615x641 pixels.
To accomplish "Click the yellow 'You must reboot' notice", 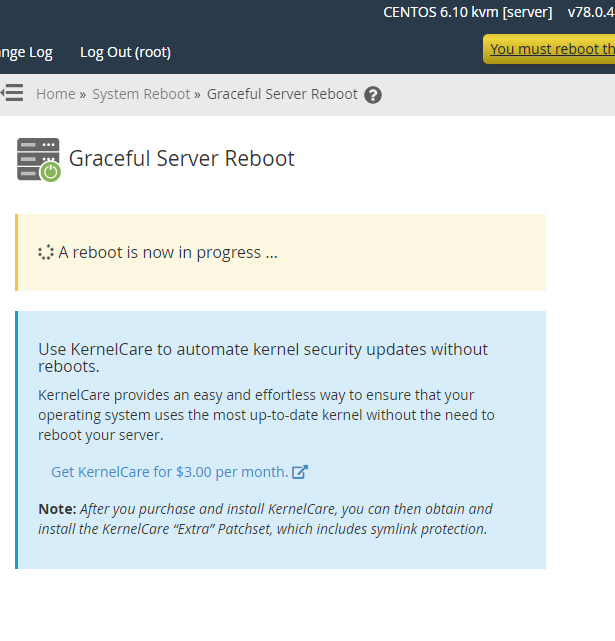I will point(549,49).
